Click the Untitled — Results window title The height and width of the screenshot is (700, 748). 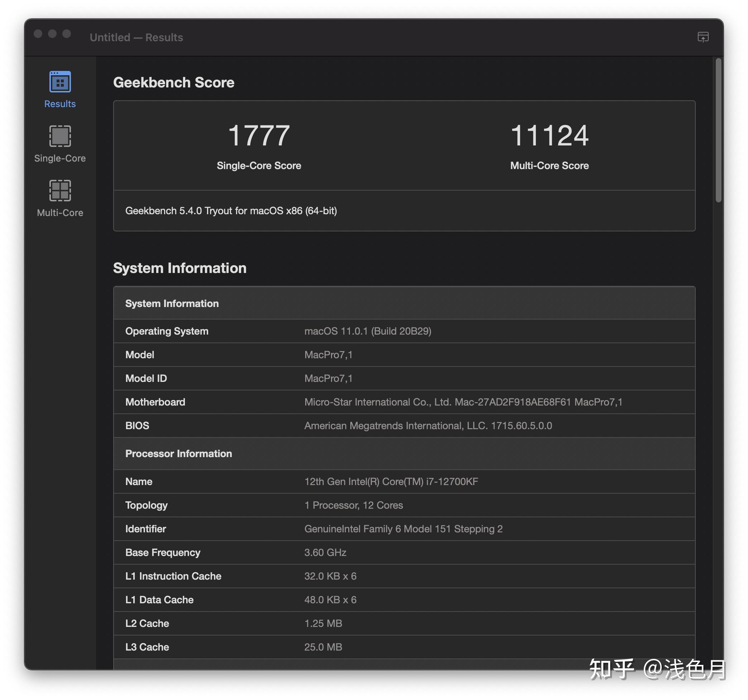tap(136, 37)
